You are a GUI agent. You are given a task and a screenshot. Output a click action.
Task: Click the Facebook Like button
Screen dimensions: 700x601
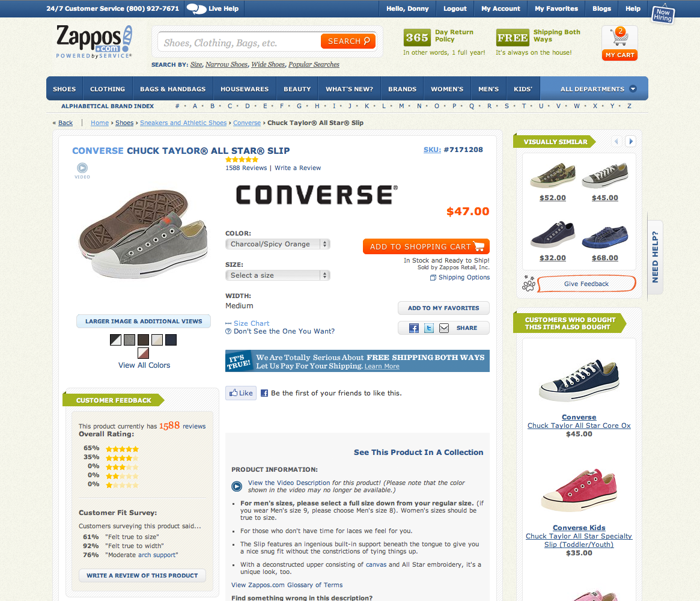241,393
